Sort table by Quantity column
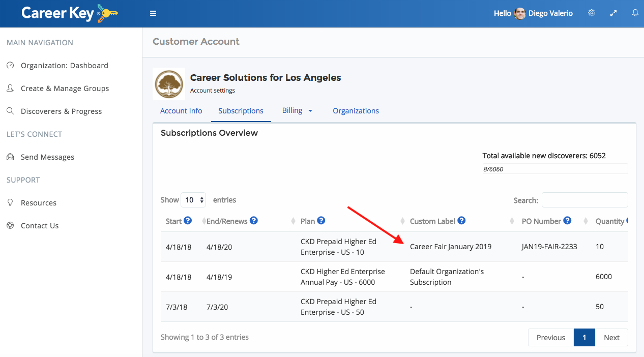The width and height of the screenshot is (644, 357). click(x=610, y=221)
